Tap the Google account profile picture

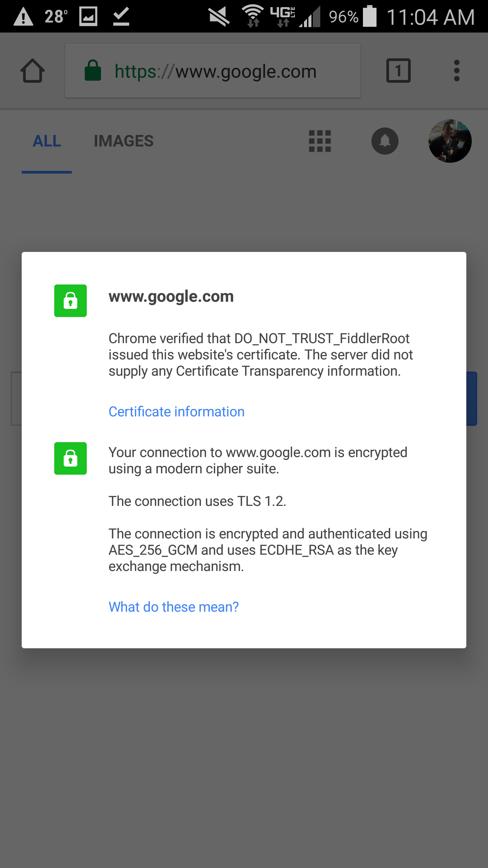pyautogui.click(x=450, y=141)
